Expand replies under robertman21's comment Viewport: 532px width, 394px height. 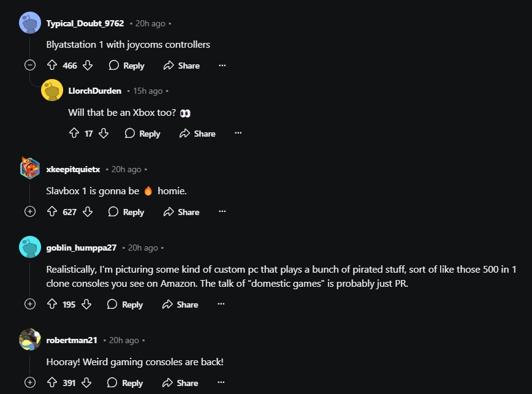point(30,382)
